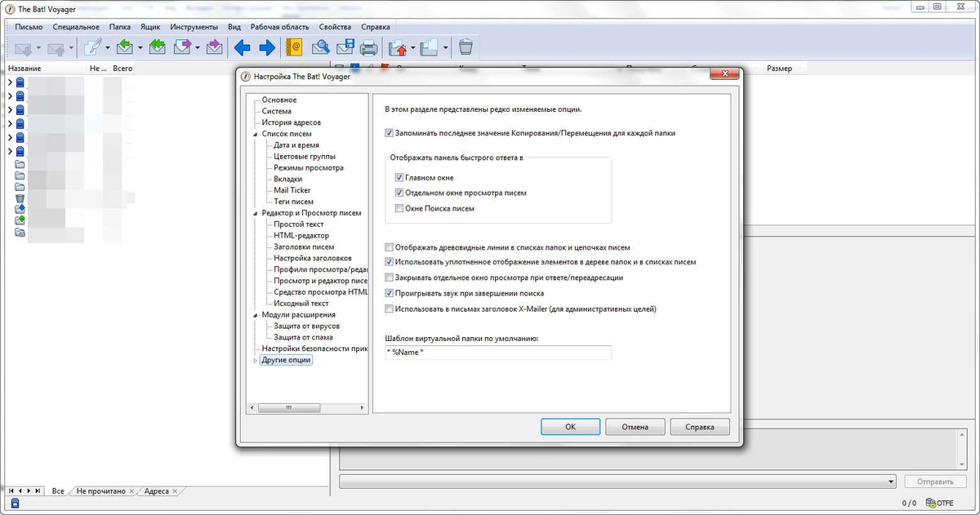Close the Адреса tab with its X
980x515 pixels.
click(175, 491)
